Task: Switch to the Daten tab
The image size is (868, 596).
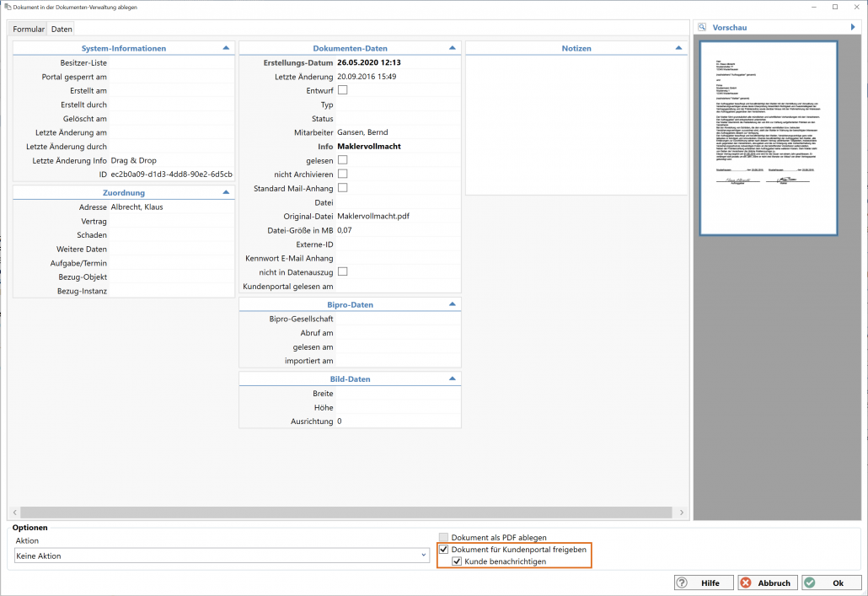Action: pyautogui.click(x=62, y=29)
